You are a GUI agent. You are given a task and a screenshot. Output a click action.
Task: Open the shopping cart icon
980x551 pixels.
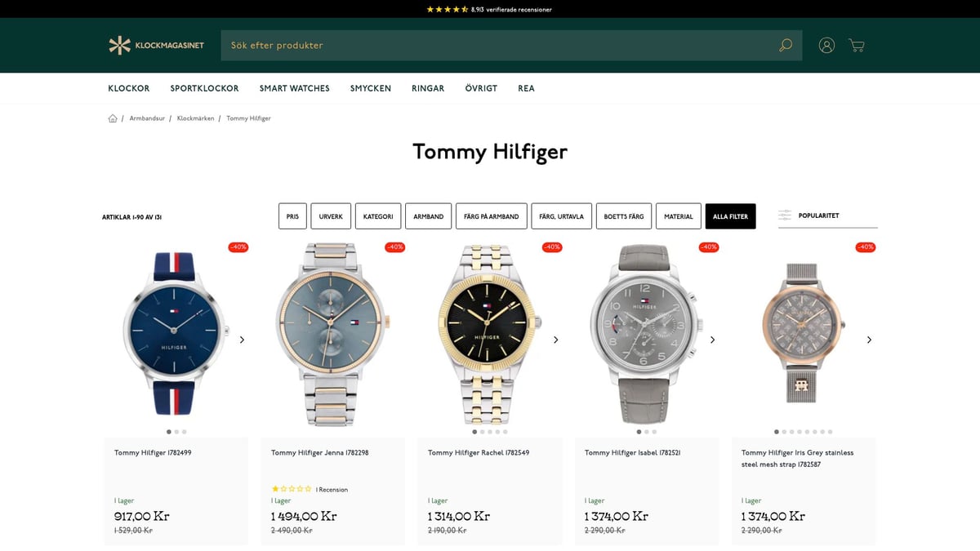tap(857, 45)
